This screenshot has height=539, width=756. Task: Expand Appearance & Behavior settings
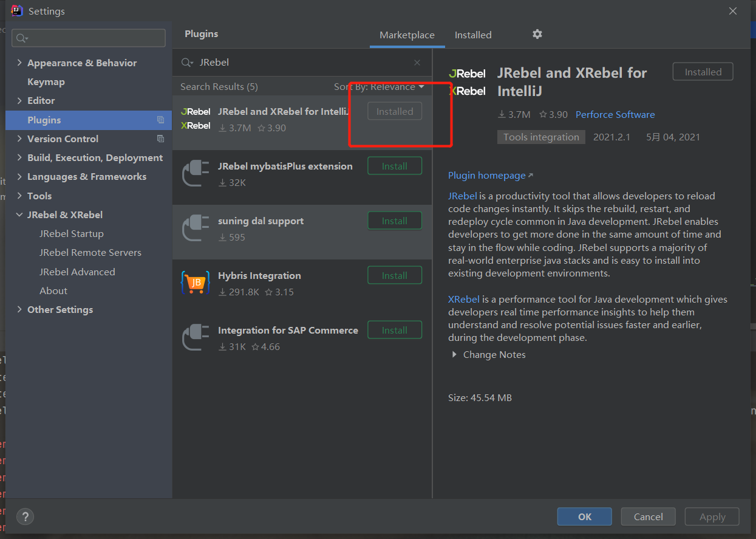[19, 63]
